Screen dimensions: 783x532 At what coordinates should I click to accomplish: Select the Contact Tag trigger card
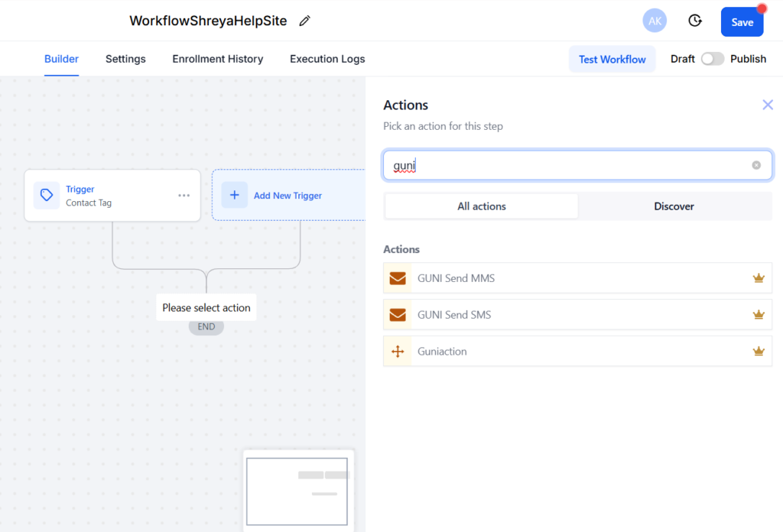tap(112, 195)
